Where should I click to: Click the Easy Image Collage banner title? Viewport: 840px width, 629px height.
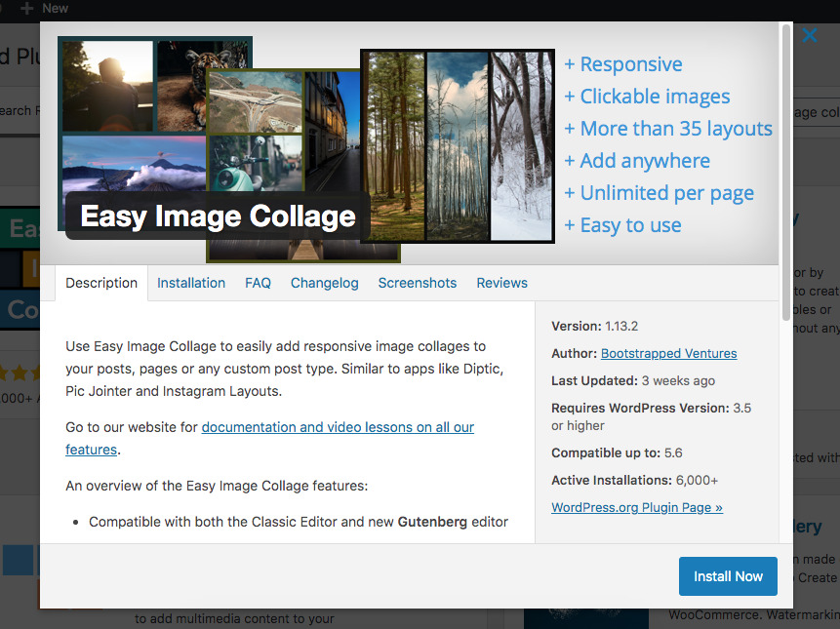point(218,216)
